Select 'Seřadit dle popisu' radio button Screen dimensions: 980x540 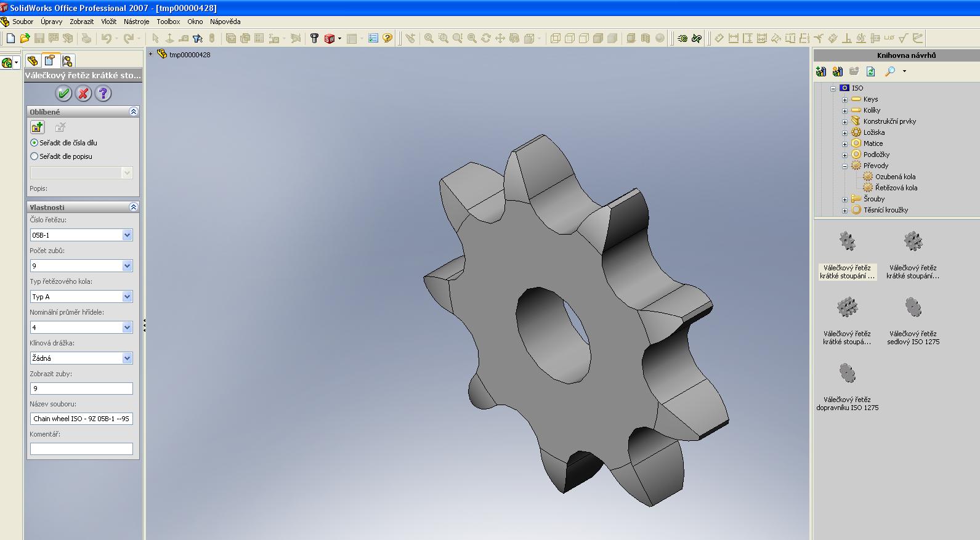tap(34, 156)
